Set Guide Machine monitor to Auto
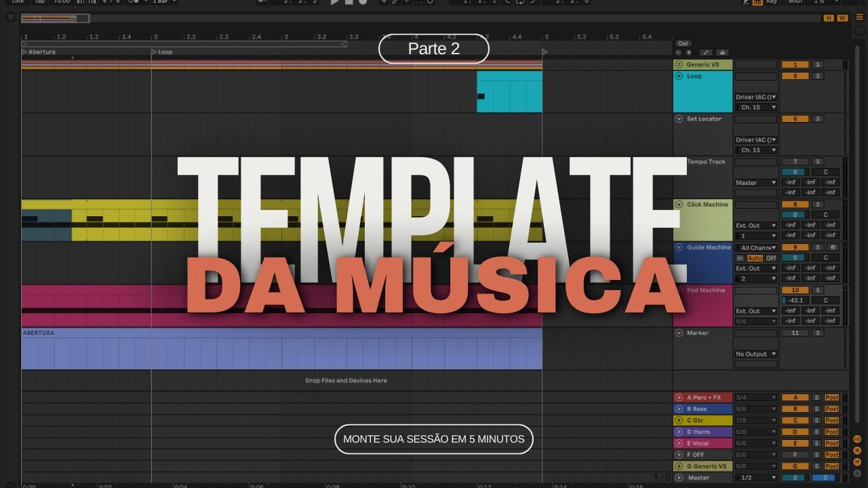 click(755, 258)
